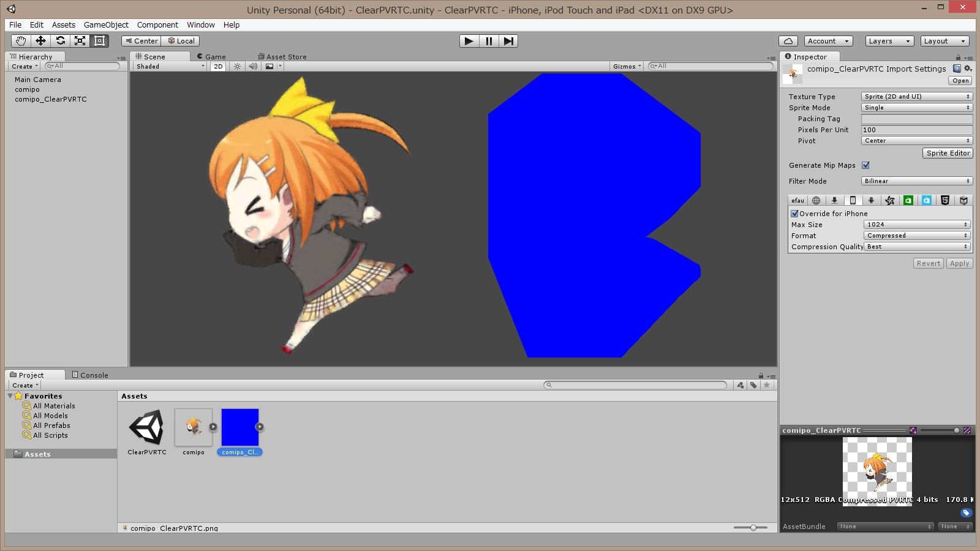Open the Gizmos dropdown

coord(627,66)
